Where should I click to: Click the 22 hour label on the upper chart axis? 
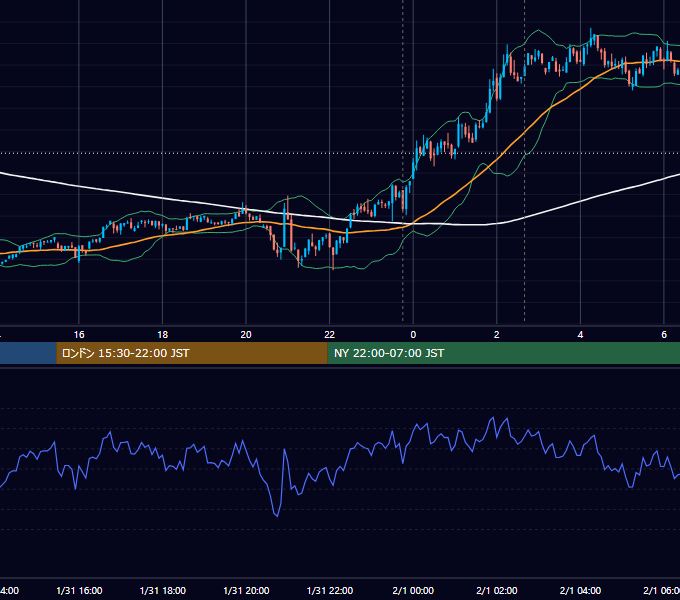pos(330,335)
